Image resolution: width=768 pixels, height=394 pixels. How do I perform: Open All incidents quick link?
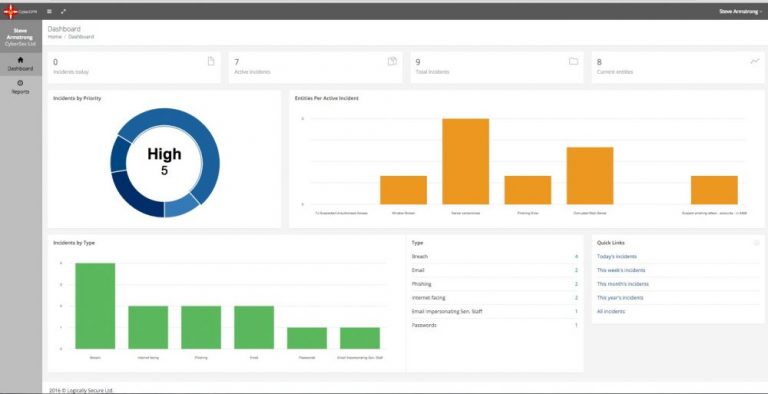click(611, 311)
